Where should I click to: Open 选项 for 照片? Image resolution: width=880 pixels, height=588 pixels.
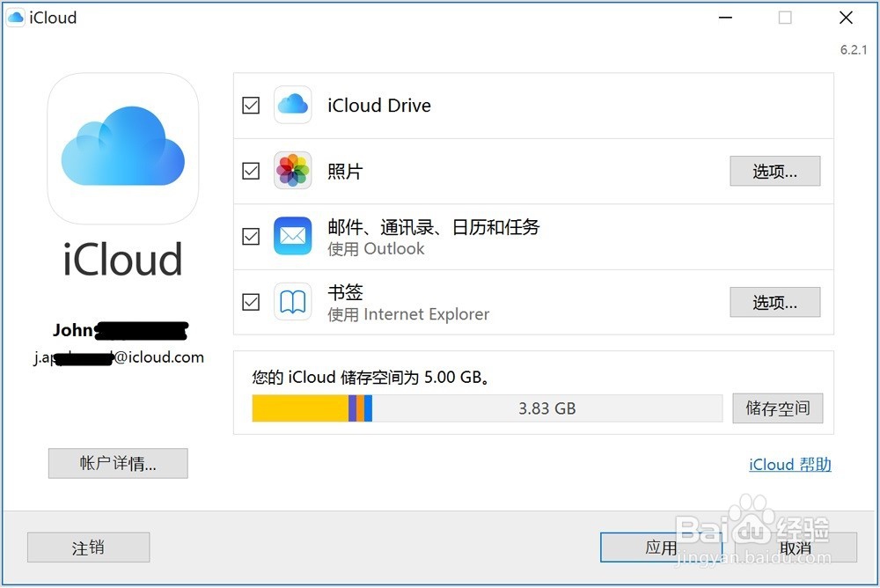point(774,171)
